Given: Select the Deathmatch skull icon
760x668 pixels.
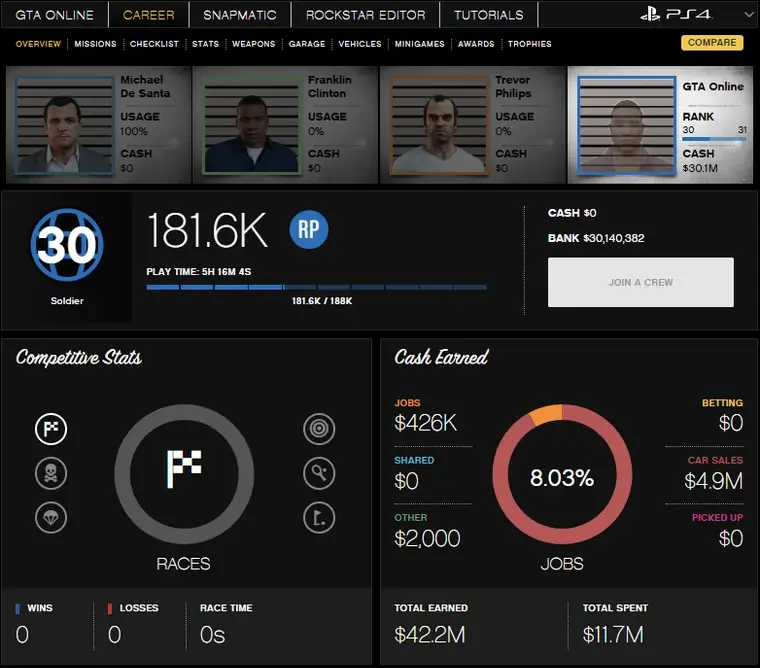Looking at the screenshot, I should pos(51,473).
